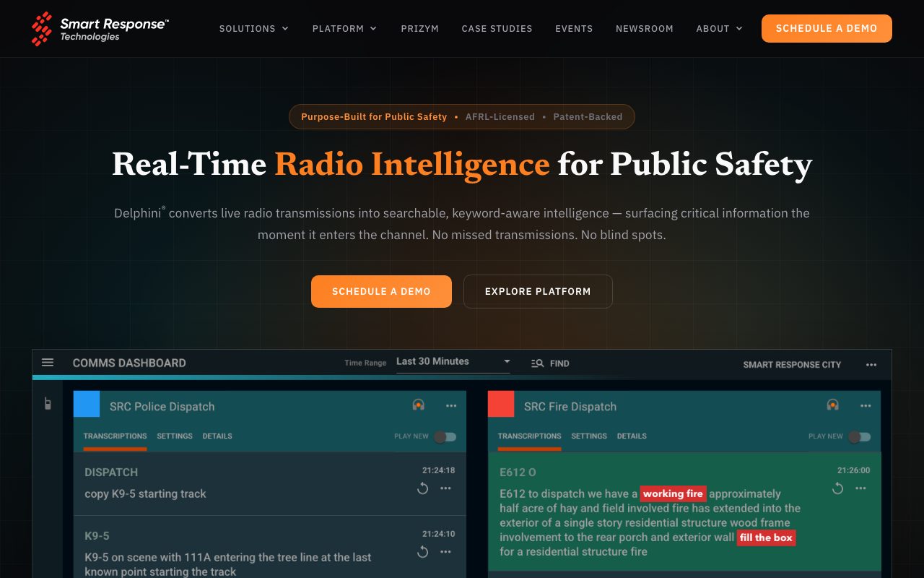Open the Time Range dropdown
This screenshot has height=578, width=924.
[453, 362]
